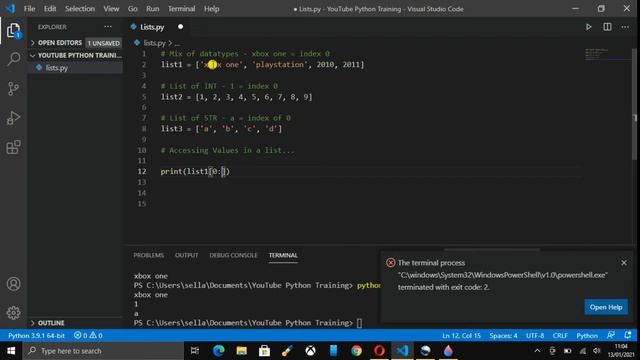Open the Selection menu

[x=80, y=9]
